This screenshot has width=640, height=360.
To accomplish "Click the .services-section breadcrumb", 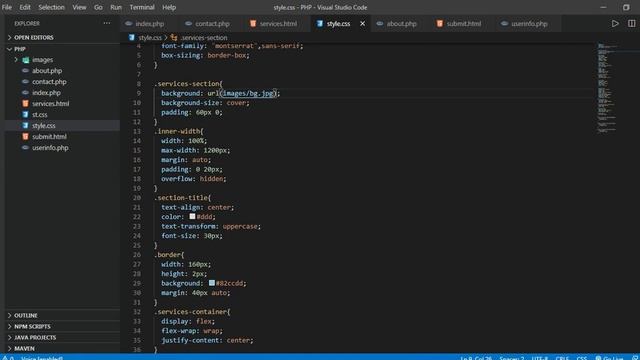I will tap(204, 38).
